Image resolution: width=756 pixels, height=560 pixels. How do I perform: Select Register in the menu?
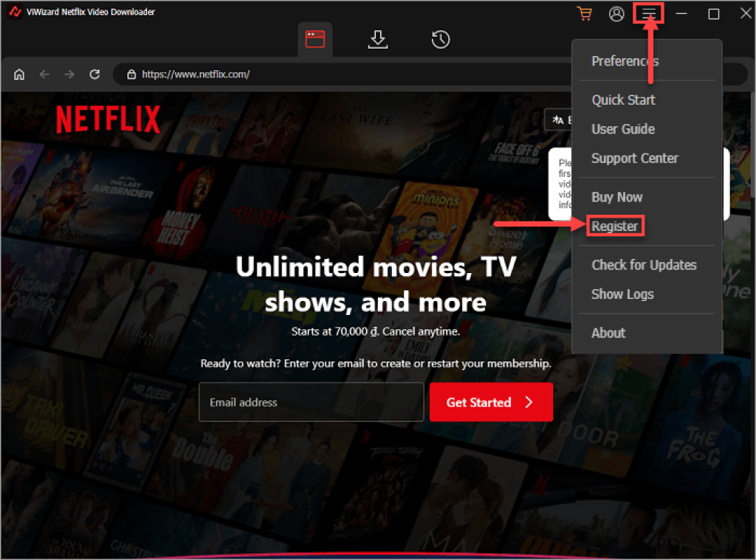pos(614,226)
